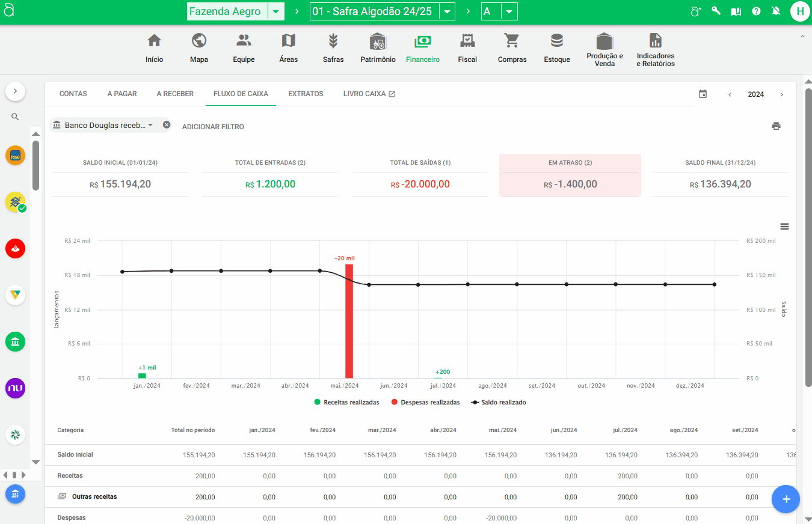Click the Patrimônio module icon
Image resolution: width=812 pixels, height=524 pixels.
pyautogui.click(x=378, y=48)
